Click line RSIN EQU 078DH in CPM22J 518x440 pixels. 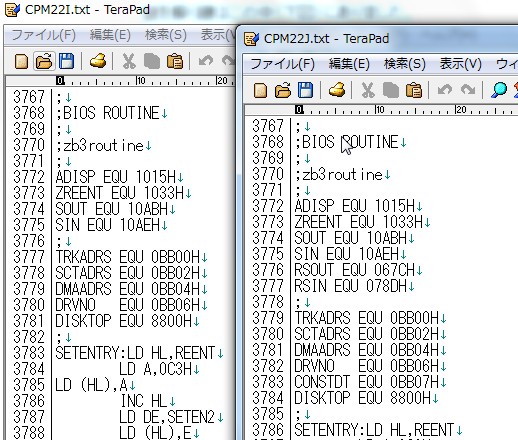coord(351,286)
